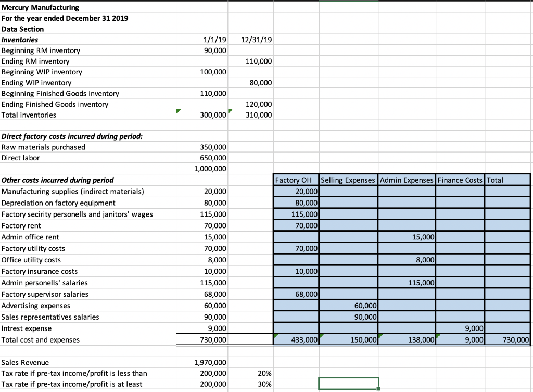Click the green indicator on the 433,000 Factory OH total
The height and width of the screenshot is (392, 533).
coord(274,336)
